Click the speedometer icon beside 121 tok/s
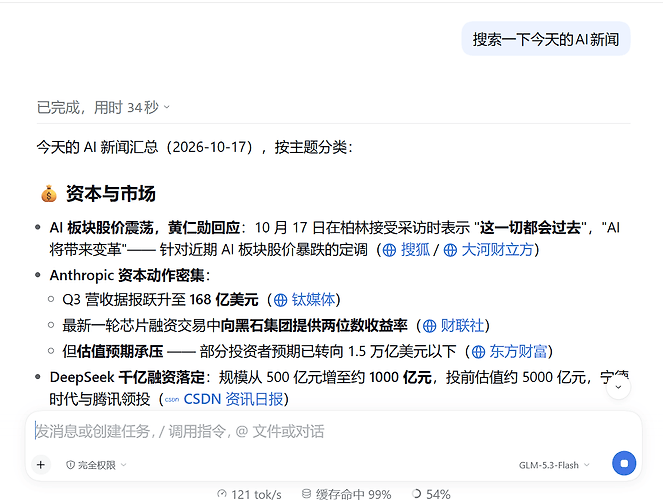663x500 pixels. [222, 494]
